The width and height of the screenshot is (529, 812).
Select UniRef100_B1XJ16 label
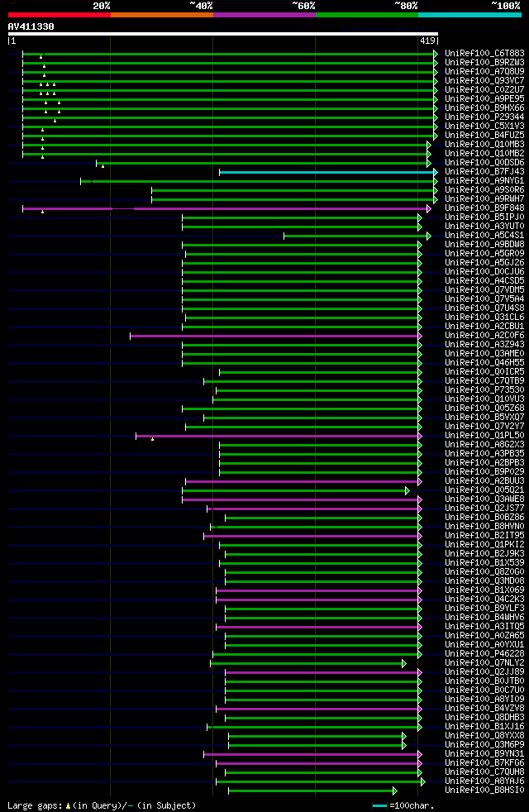pyautogui.click(x=484, y=727)
